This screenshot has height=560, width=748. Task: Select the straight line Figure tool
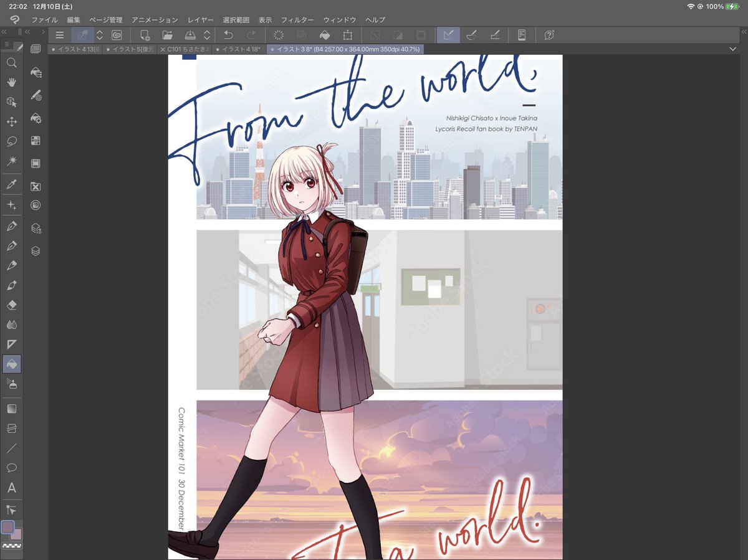[x=11, y=448]
